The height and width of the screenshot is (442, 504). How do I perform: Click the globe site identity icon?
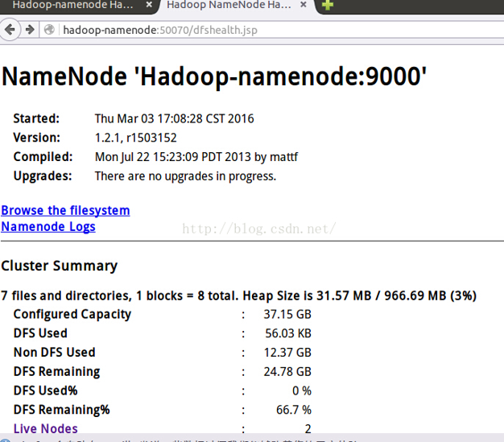[50, 30]
